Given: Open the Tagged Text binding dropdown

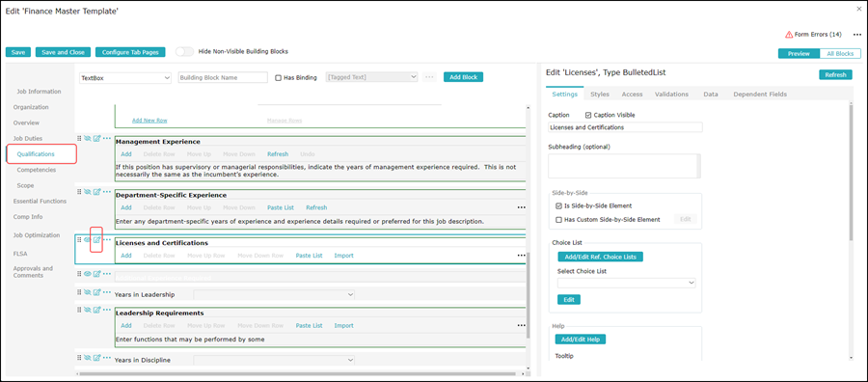Looking at the screenshot, I should pos(372,77).
